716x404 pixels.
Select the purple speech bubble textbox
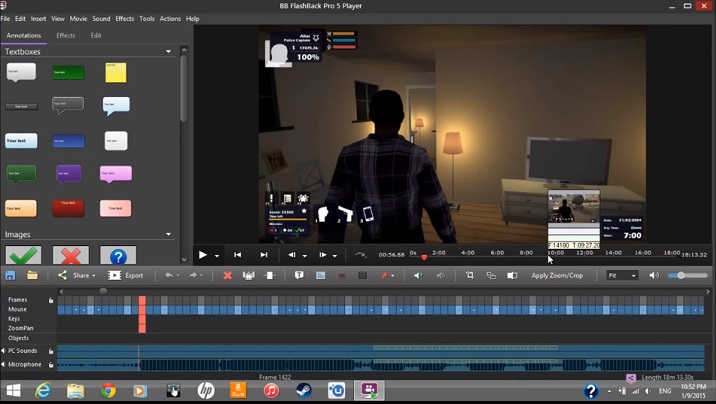coord(68,174)
